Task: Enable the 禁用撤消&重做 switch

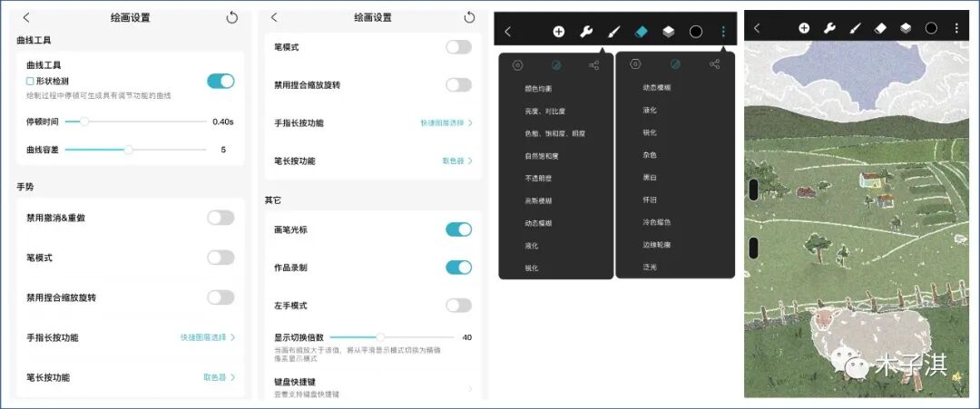Action: click(x=220, y=218)
